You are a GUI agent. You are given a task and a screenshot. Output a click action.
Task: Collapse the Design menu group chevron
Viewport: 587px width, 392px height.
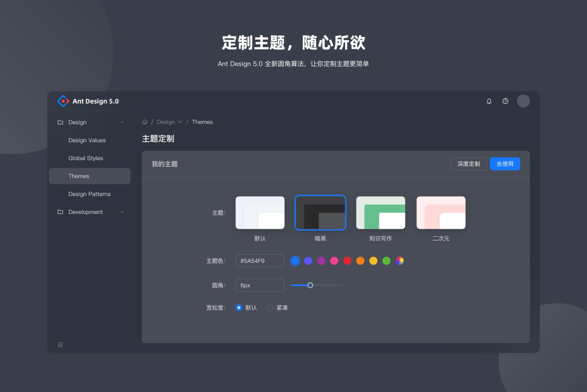[x=122, y=122]
